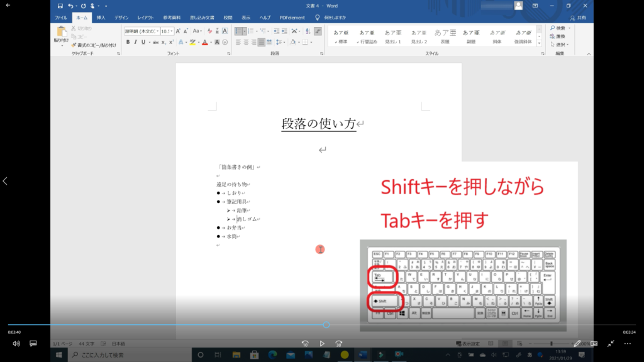Toggle Underline formatting in the ribbon

click(144, 42)
